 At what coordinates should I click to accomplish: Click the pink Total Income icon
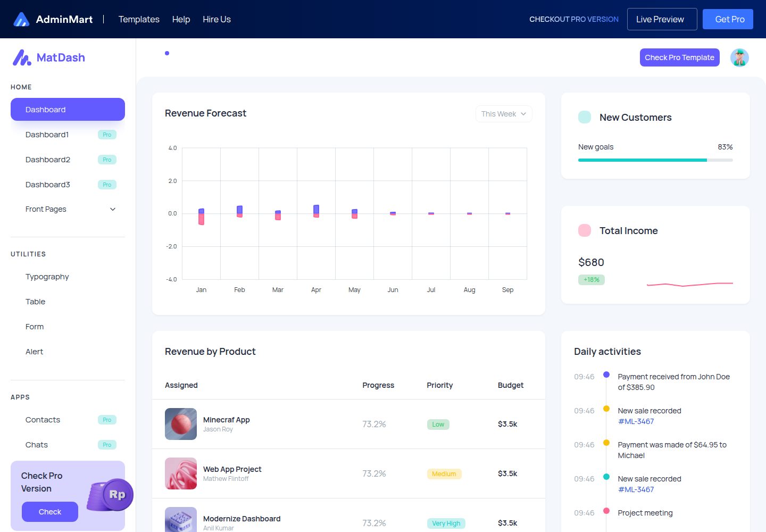click(585, 230)
